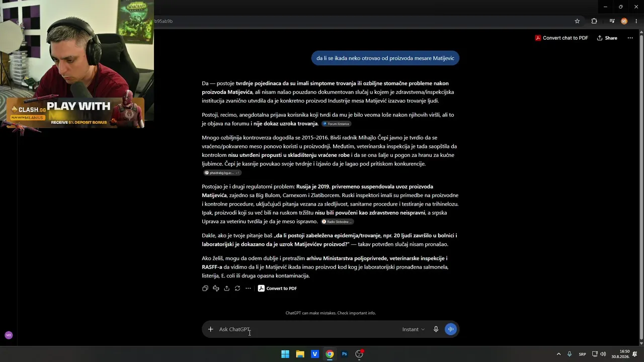Screen dimensions: 644x362
Task: Bookmark this page with the star icon
Action: [577, 21]
